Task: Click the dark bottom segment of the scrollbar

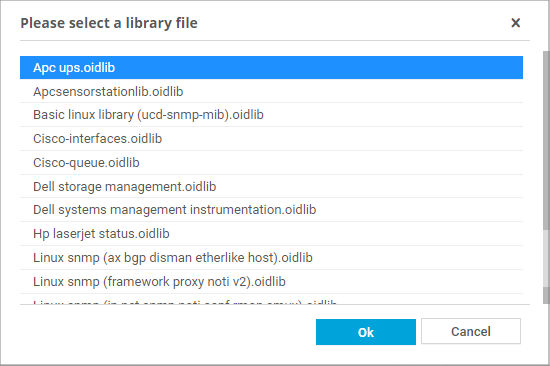Action: tap(546, 295)
